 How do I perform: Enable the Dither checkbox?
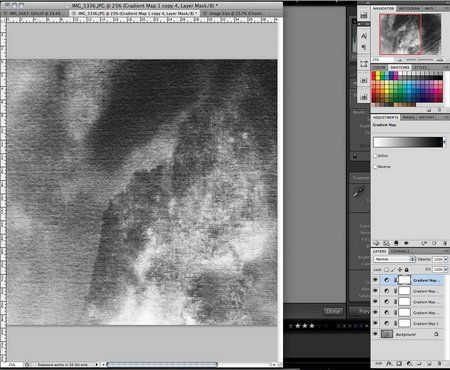375,156
